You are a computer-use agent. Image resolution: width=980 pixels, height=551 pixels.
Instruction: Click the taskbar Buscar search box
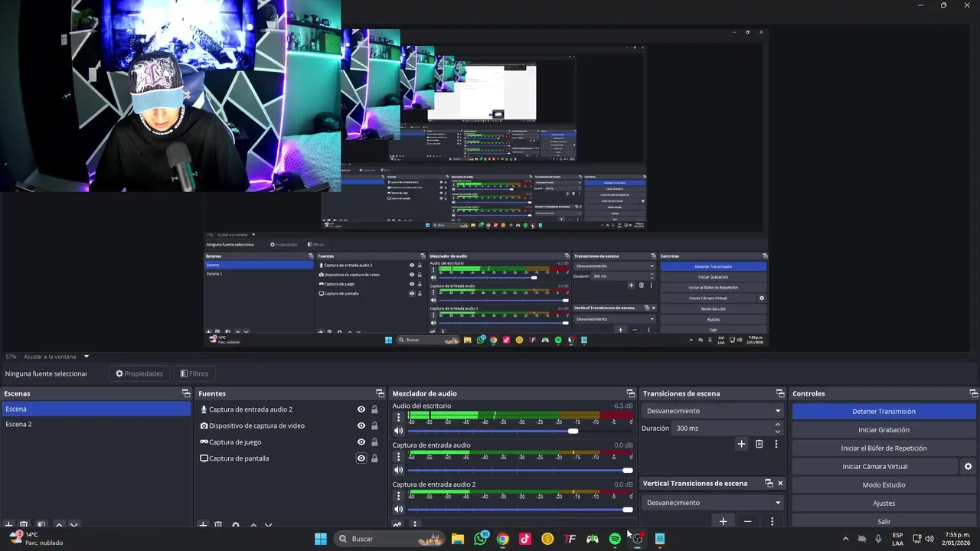point(388,539)
